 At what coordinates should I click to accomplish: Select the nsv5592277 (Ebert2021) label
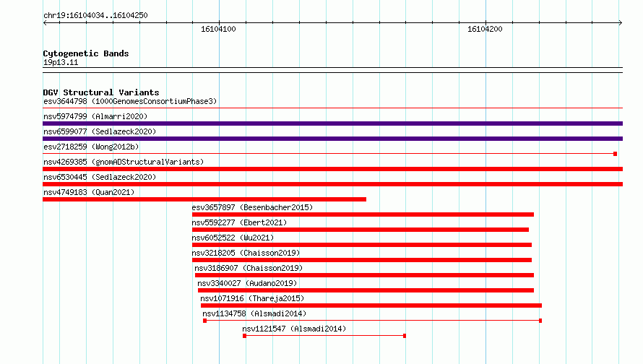[x=239, y=222]
